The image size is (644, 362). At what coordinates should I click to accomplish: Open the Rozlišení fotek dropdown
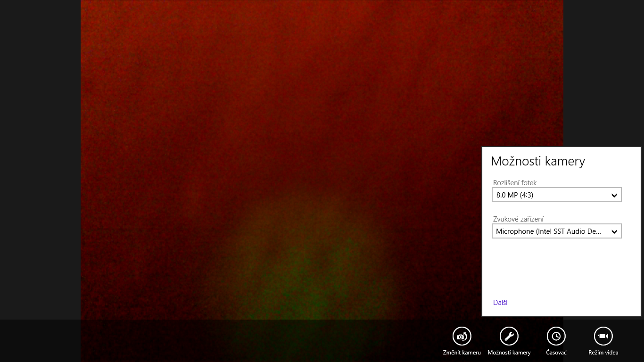coord(557,195)
